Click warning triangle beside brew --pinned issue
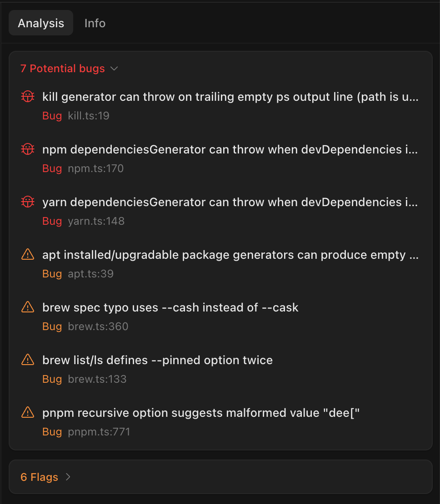The width and height of the screenshot is (440, 504). tap(28, 360)
